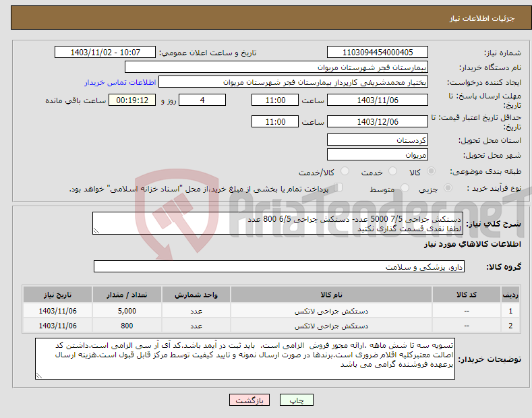
Task: Click the buyer organization name field
Action: (x=276, y=67)
